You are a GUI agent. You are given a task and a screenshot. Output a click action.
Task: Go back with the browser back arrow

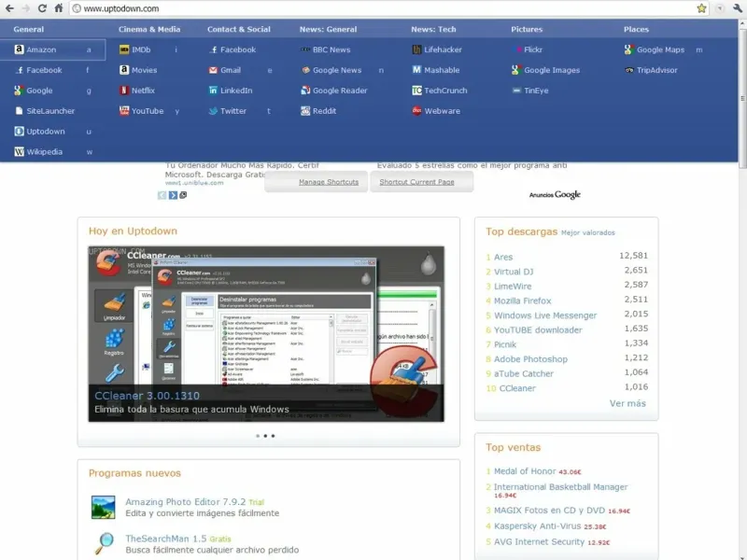[9, 8]
